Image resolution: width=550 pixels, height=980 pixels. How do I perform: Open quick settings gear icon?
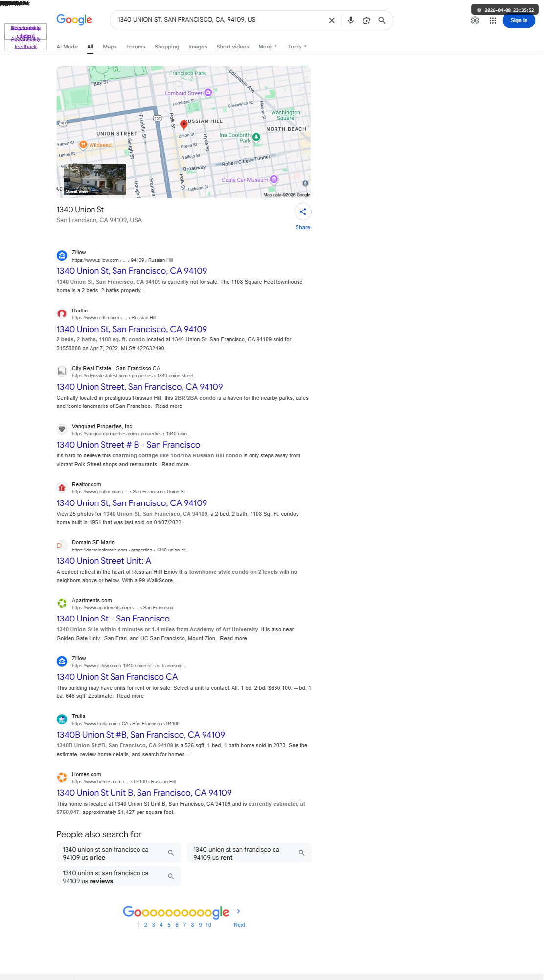point(475,21)
